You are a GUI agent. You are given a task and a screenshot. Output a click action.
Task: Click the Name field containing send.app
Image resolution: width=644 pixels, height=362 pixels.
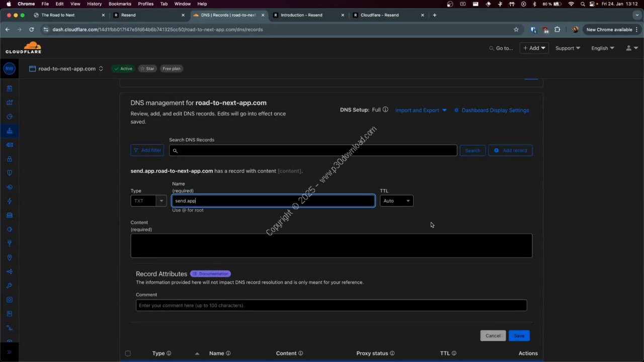click(273, 201)
